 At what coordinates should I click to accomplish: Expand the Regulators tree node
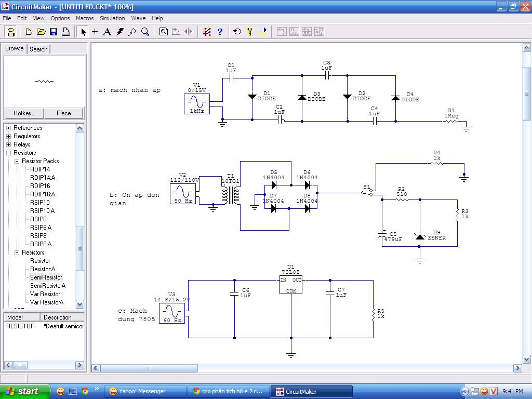[8, 136]
